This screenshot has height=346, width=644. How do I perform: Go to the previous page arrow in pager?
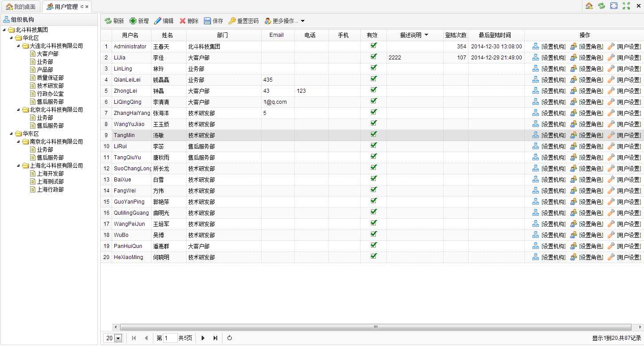click(146, 338)
